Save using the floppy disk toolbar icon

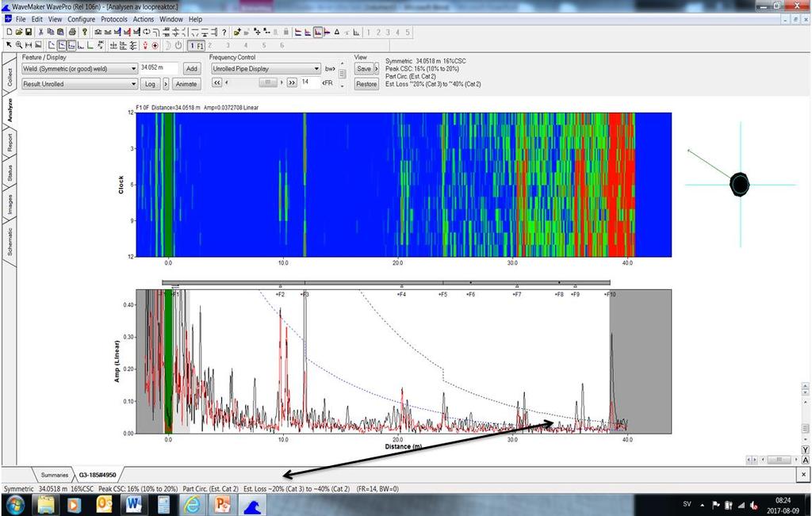(29, 32)
